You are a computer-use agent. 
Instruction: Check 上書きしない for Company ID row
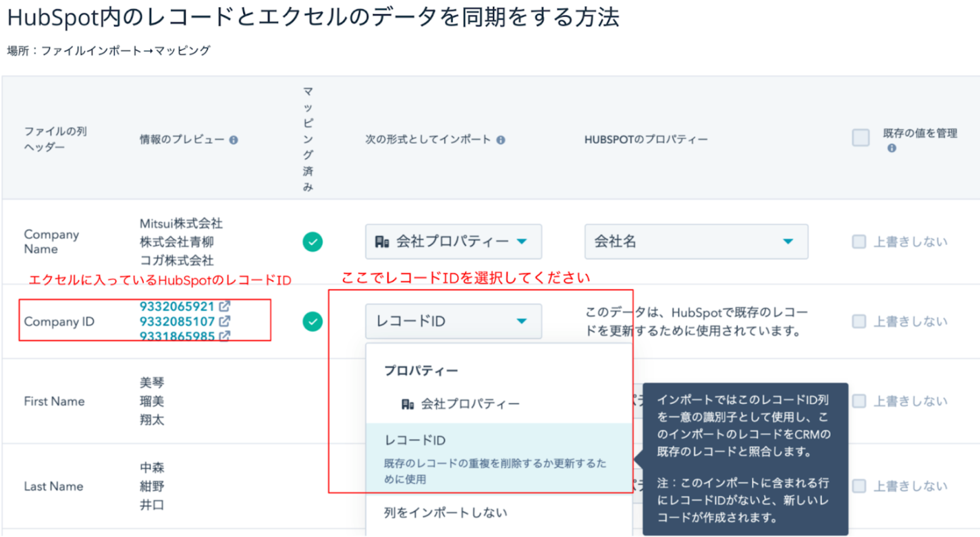point(859,322)
